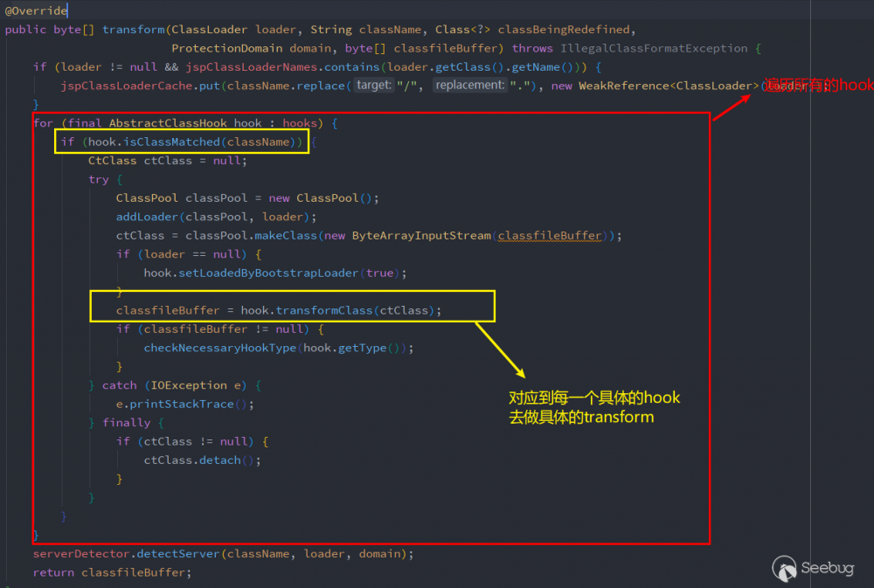Click the makeClass method call

click(286, 236)
